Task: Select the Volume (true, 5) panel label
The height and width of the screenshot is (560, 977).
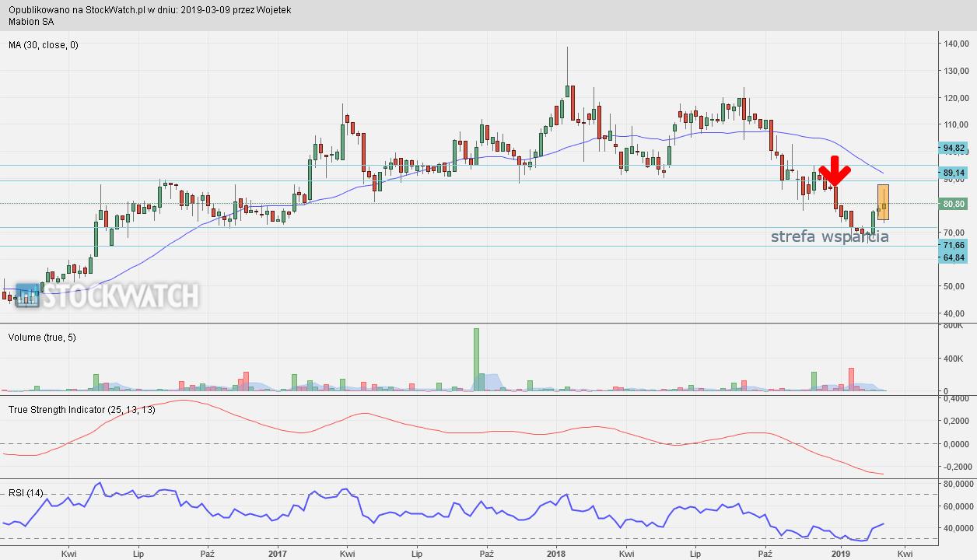Action: tap(42, 337)
